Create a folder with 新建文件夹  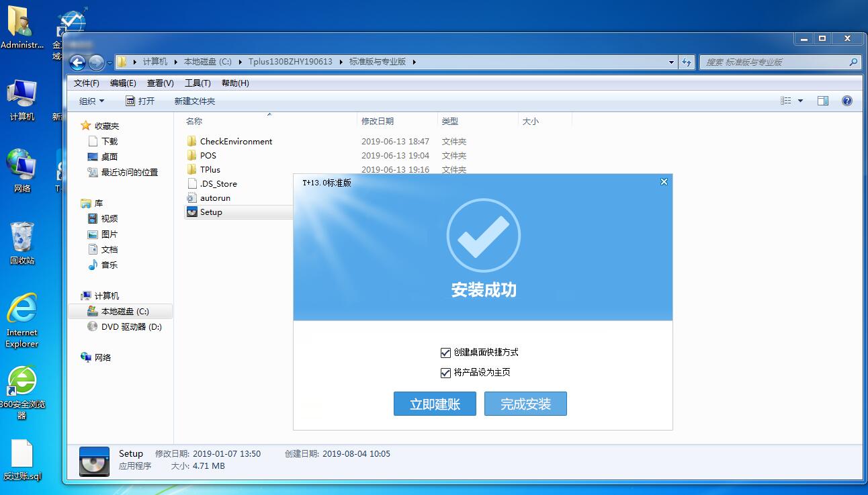tap(194, 101)
